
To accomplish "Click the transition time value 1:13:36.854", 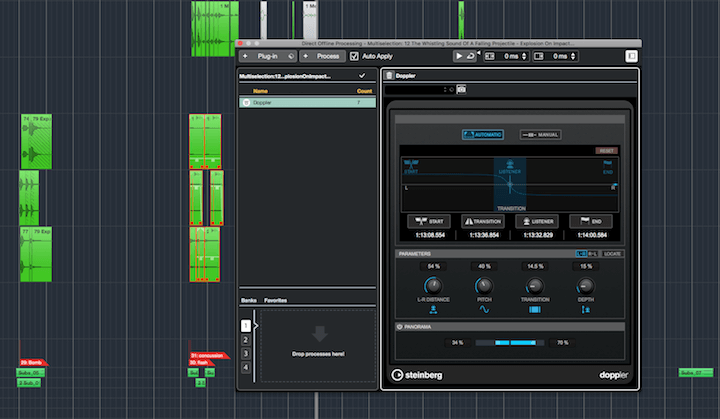I will (484, 235).
